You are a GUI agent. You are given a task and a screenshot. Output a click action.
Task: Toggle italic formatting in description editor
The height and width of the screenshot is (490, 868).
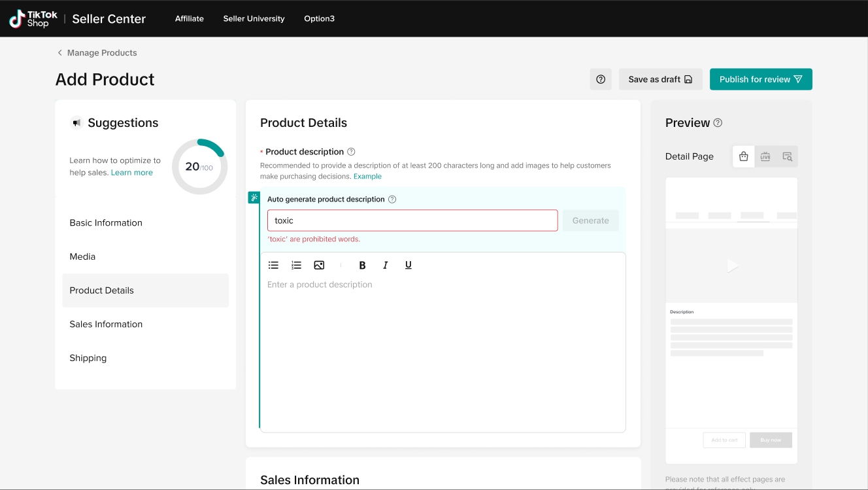pyautogui.click(x=385, y=265)
